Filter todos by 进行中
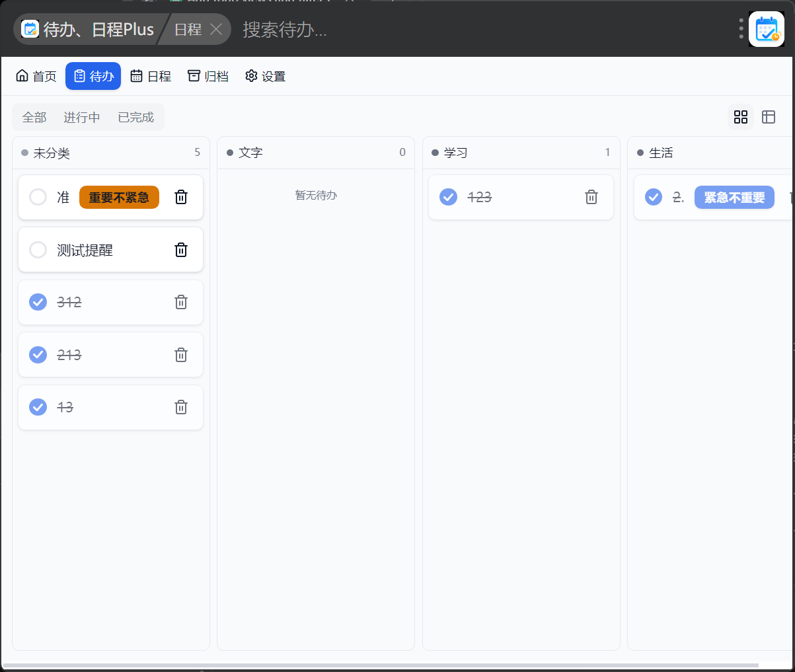Viewport: 795px width, 672px height. (x=82, y=117)
